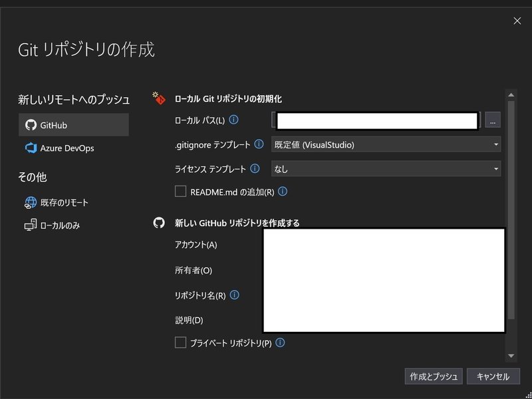Click the globe icon for existing remote

tap(31, 203)
